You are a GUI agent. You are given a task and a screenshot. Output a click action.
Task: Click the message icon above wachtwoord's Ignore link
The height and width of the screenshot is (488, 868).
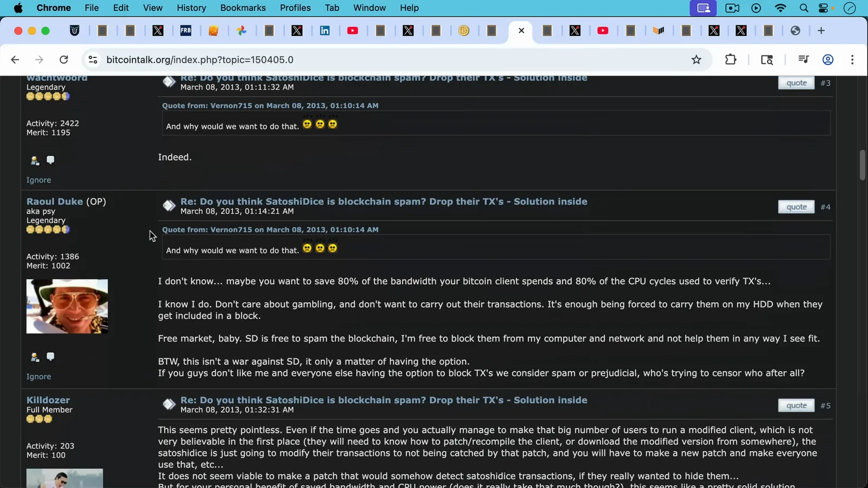[50, 159]
